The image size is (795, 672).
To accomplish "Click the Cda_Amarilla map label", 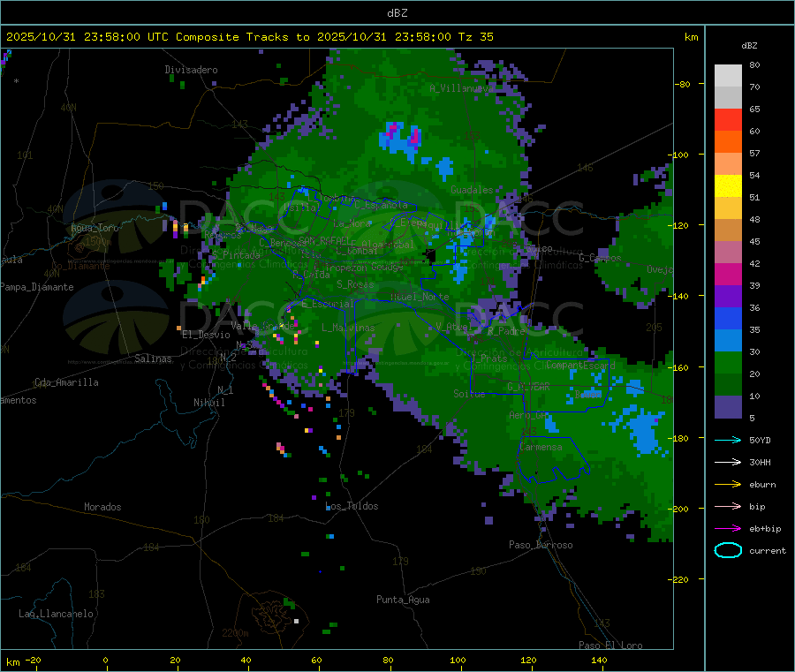I will (x=66, y=382).
